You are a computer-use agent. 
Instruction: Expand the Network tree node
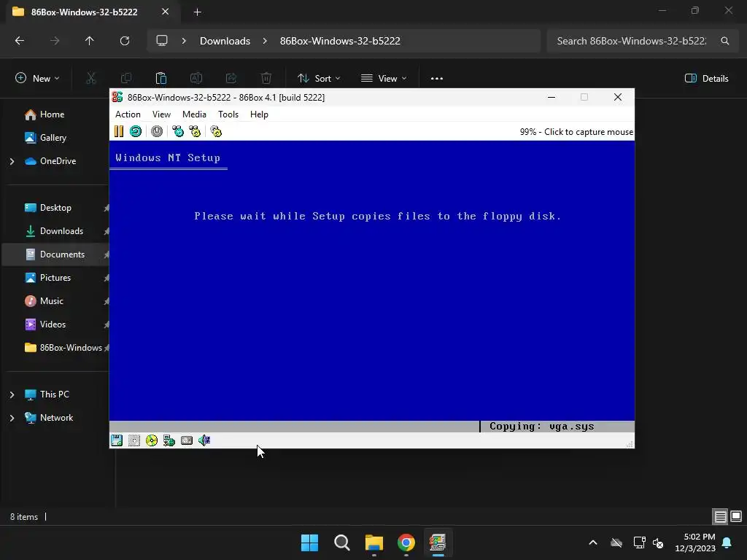click(x=12, y=418)
